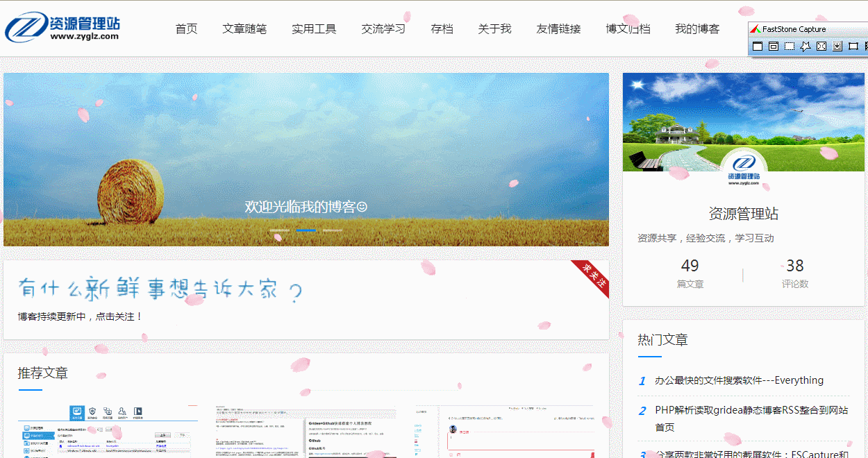Open 我的博客 from the navigation bar
This screenshot has width=868, height=458.
[697, 29]
